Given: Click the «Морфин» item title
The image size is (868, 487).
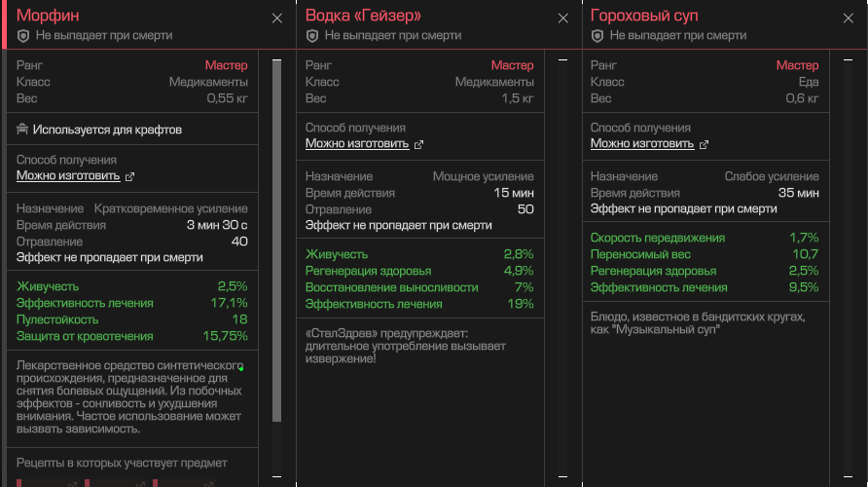Looking at the screenshot, I should 49,17.
